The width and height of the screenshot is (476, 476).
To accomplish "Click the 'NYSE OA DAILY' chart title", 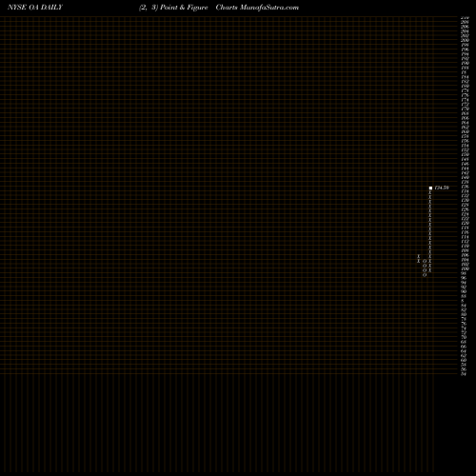I will (35, 8).
